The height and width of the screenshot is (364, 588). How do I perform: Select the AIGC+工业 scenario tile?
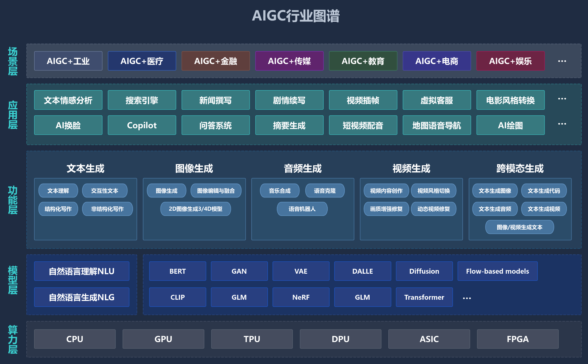click(68, 61)
